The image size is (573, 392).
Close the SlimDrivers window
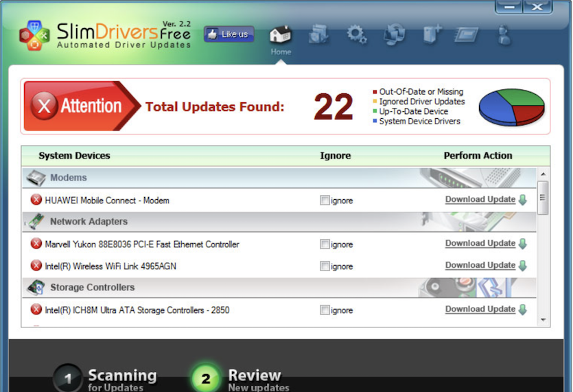pos(537,7)
